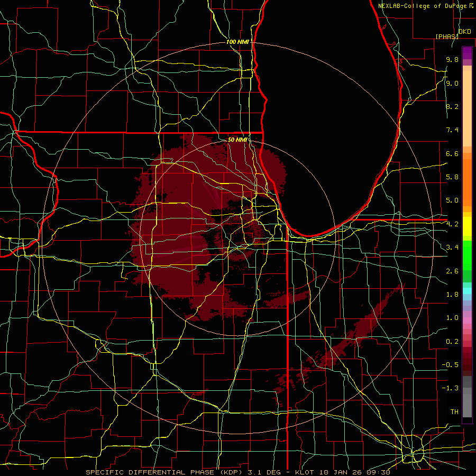The width and height of the screenshot is (476, 476).
Task: Click the 2.6 value on the scale
Action: pos(452,271)
